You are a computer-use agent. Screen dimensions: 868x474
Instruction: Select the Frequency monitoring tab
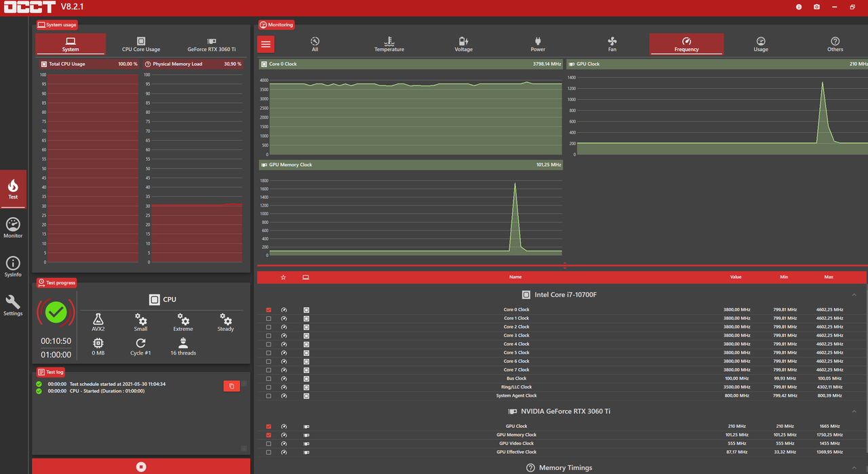tap(686, 44)
